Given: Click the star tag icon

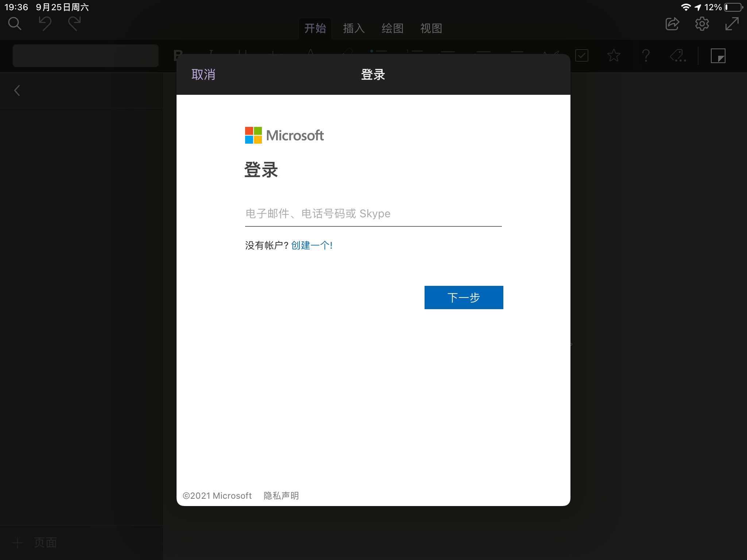Looking at the screenshot, I should [x=614, y=56].
